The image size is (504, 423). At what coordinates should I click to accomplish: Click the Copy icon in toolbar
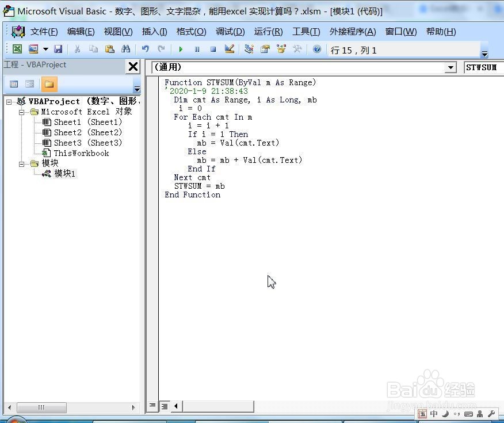click(94, 49)
